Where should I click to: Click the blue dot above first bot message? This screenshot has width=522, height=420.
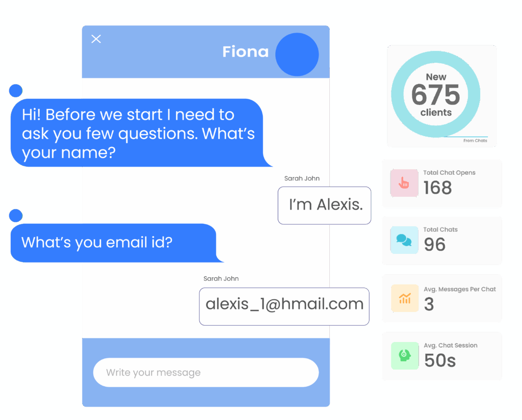(16, 91)
